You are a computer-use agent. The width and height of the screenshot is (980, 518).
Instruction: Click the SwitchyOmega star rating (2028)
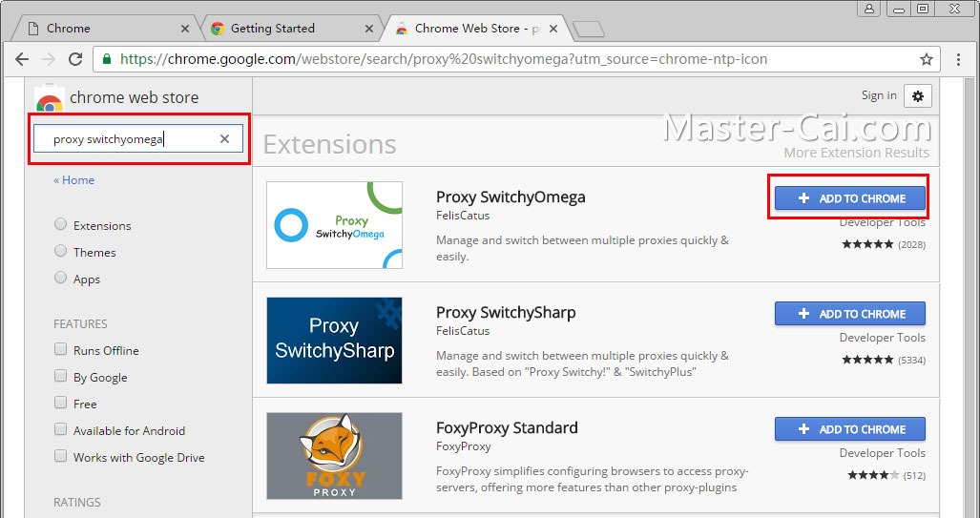[x=884, y=244]
